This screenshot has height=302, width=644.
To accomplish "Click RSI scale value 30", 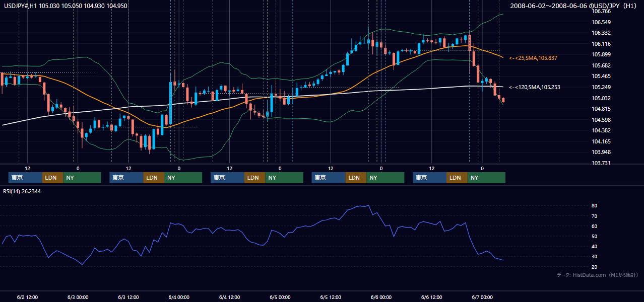I will pos(595,257).
